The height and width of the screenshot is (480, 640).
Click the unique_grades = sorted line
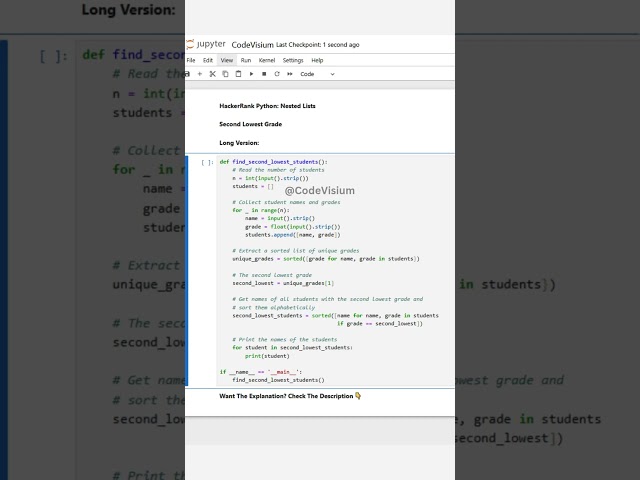(x=326, y=259)
